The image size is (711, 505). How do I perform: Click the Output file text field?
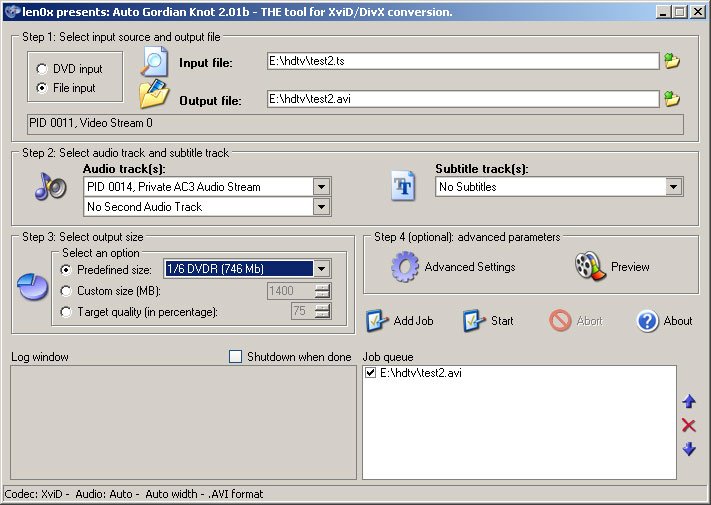point(463,99)
